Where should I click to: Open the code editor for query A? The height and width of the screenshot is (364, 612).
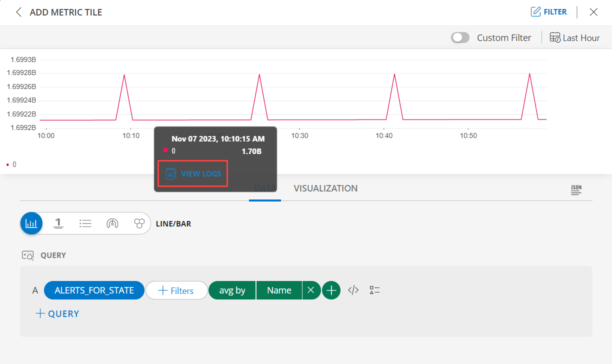tap(353, 290)
